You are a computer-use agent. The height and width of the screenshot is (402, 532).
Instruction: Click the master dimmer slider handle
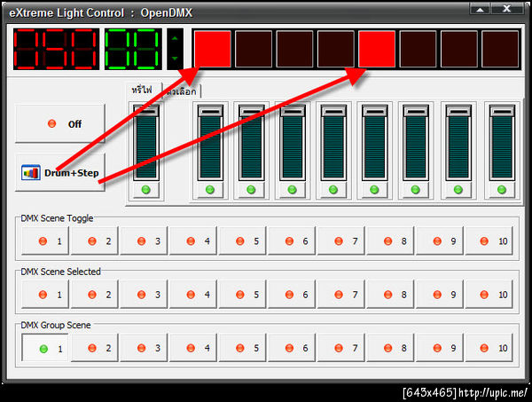pos(146,111)
